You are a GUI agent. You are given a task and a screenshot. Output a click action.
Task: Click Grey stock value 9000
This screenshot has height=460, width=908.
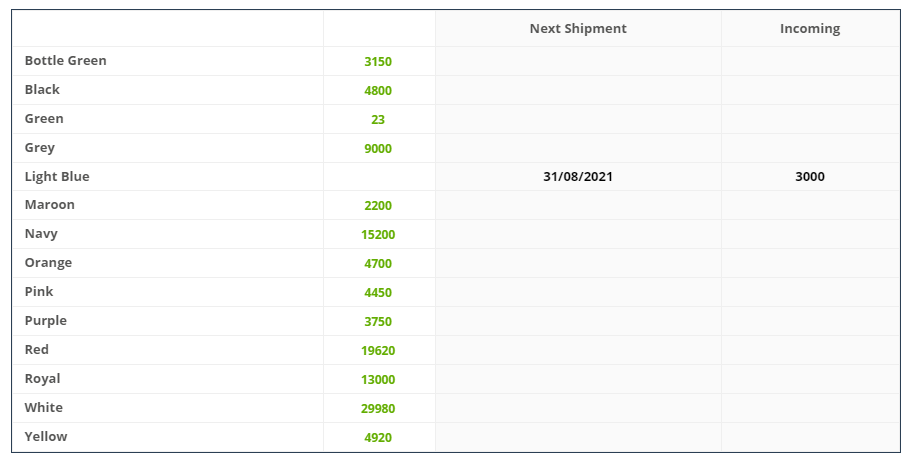(x=378, y=148)
